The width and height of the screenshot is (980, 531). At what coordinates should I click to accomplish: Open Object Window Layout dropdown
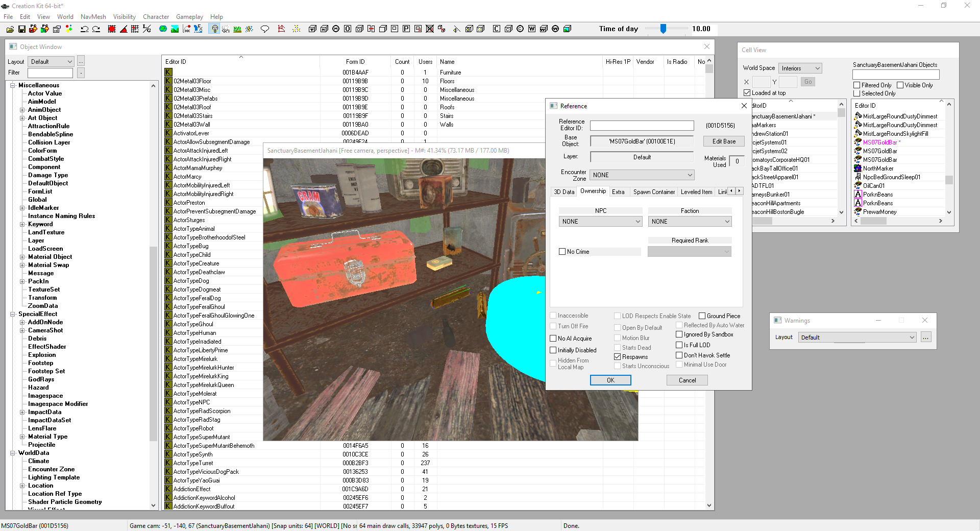[x=51, y=62]
